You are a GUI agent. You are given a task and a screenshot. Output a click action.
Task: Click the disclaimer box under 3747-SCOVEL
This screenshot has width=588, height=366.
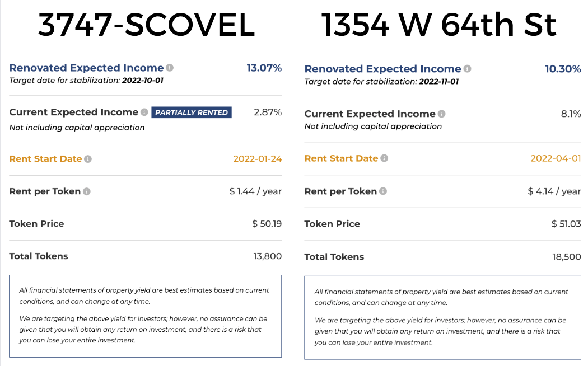(145, 316)
